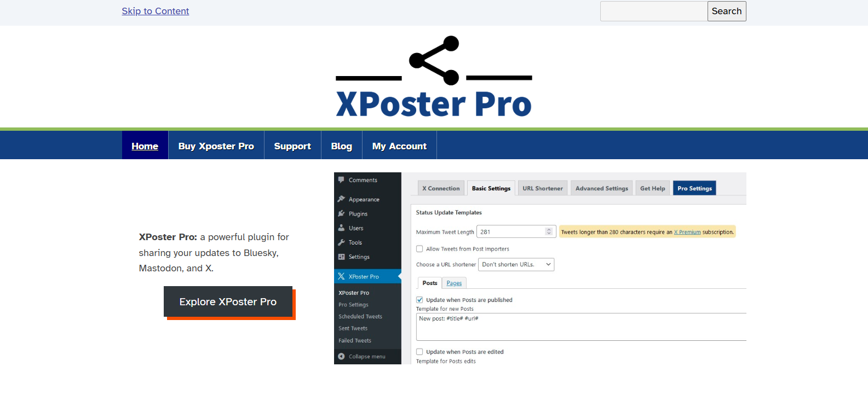Click the Explore XPoster Pro button
The height and width of the screenshot is (401, 868).
(228, 301)
